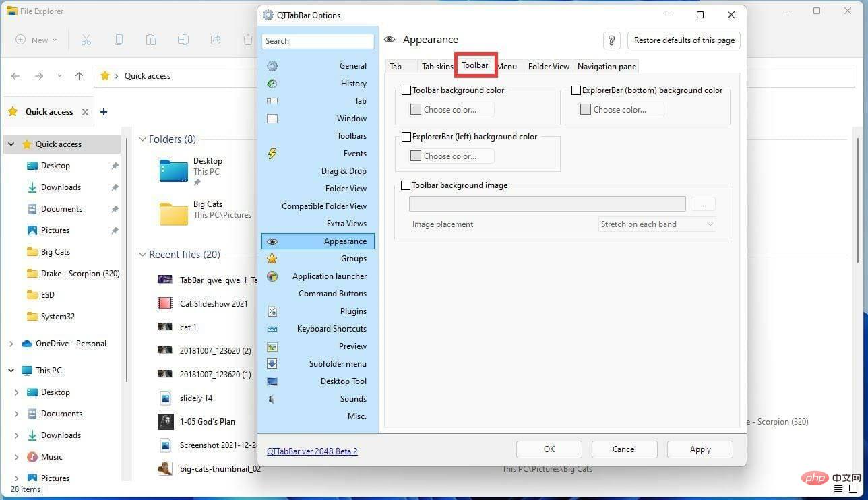The width and height of the screenshot is (868, 500).
Task: Click the Paste icon in File Explorer toolbar
Action: click(x=151, y=40)
